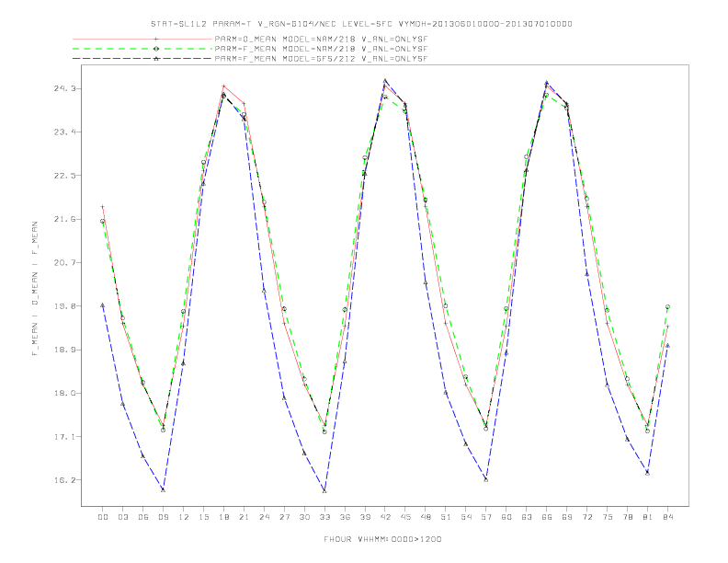Image resolution: width=728 pixels, height=563 pixels.
Task: Click x-axis forecast hour label 30
Action: point(304,517)
